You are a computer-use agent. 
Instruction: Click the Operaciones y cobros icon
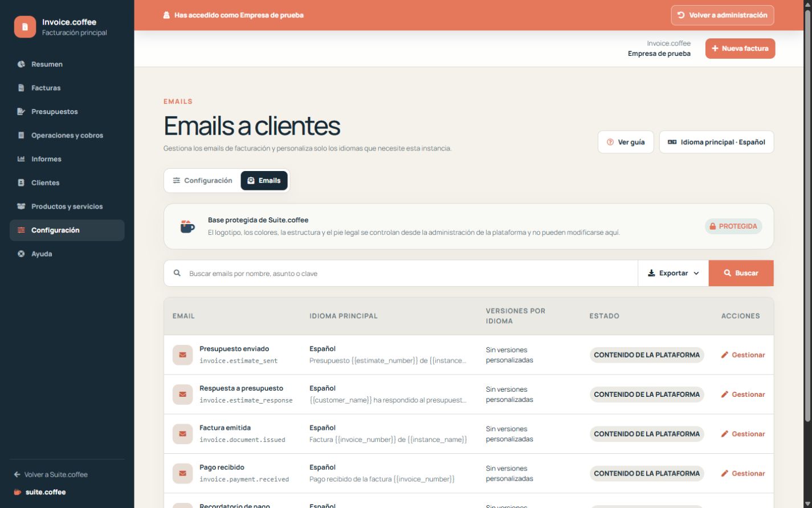(x=21, y=135)
